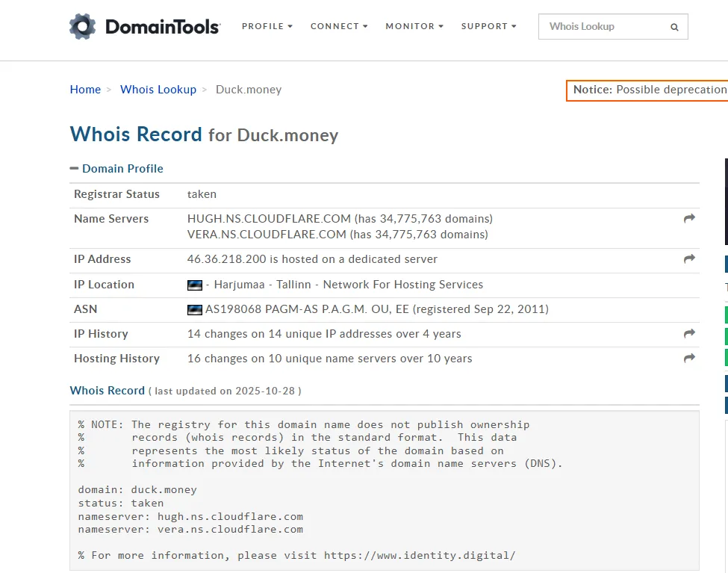Image resolution: width=728 pixels, height=573 pixels.
Task: Click the HUGH.NS.CLOUDFLARE.COM name server entry
Action: (x=340, y=218)
